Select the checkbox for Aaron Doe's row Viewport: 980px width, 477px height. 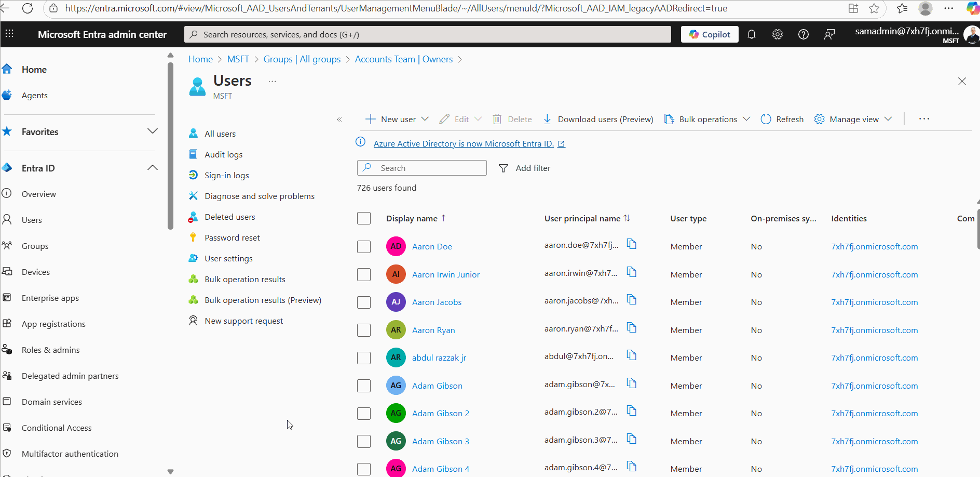point(363,246)
